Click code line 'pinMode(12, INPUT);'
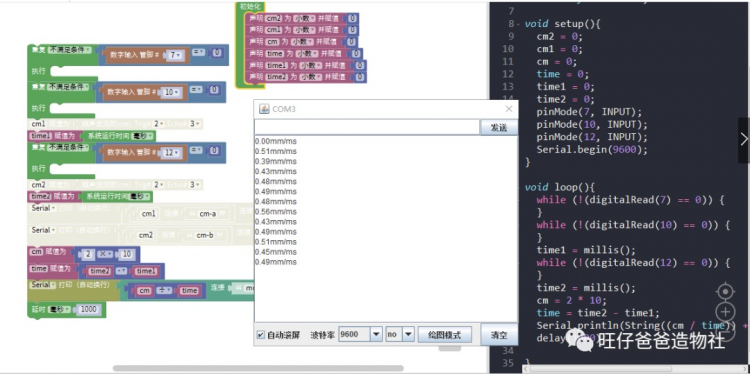Viewport: 750px width, 374px height. 592,137
